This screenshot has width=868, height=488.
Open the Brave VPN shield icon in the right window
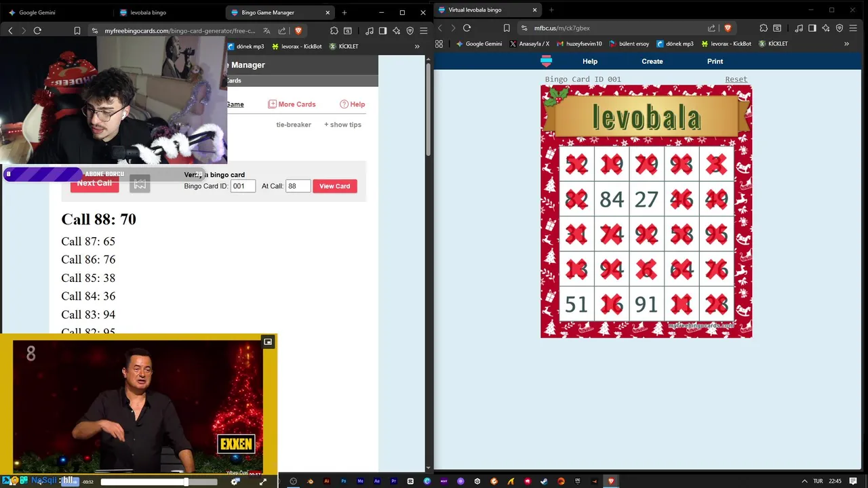pos(840,28)
